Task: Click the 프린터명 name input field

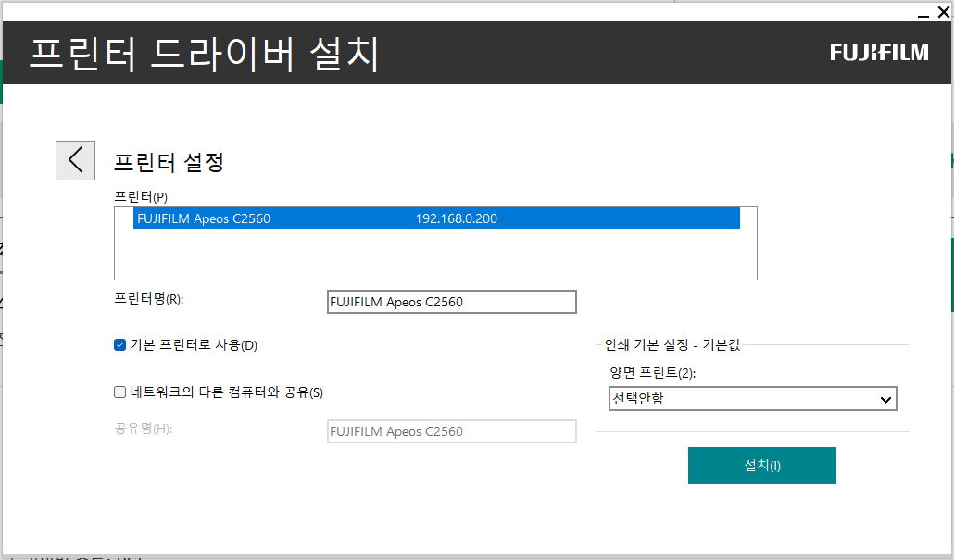Action: point(451,302)
